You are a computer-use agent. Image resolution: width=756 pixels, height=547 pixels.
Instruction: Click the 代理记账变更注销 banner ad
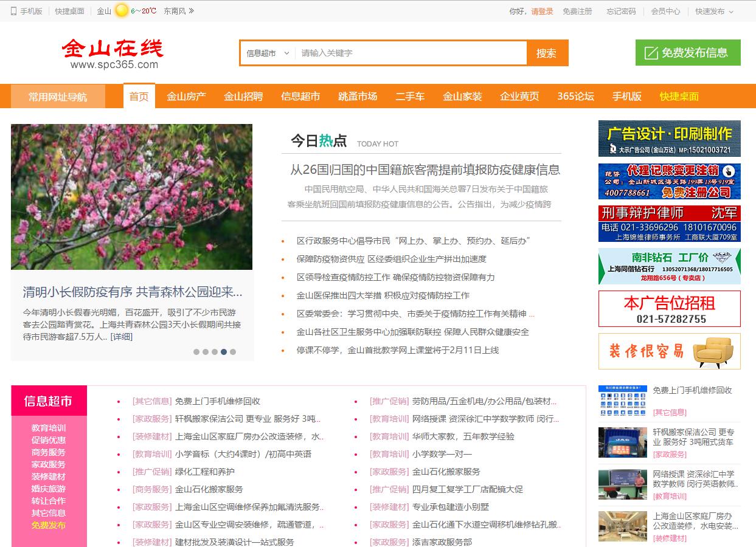(x=670, y=181)
